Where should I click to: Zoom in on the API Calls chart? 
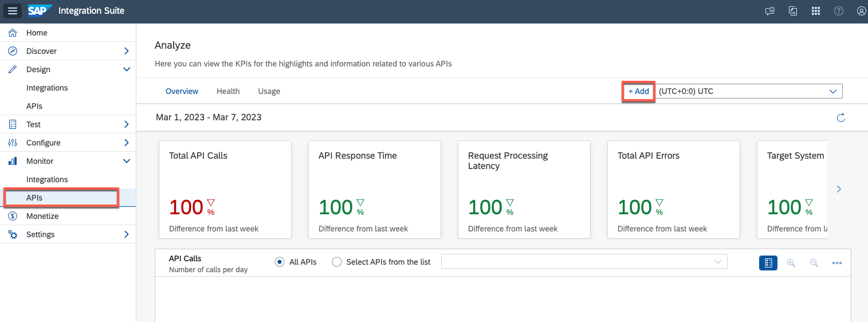coord(791,262)
